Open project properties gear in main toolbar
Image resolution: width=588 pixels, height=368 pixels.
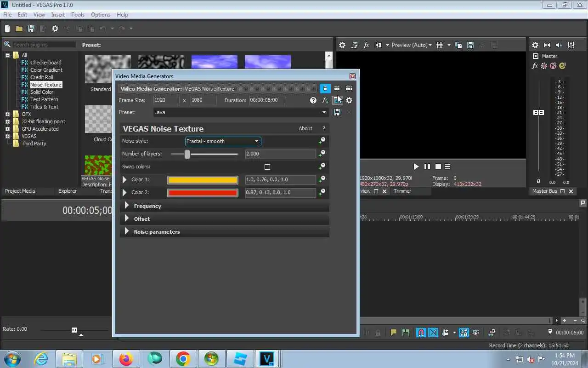[55, 29]
